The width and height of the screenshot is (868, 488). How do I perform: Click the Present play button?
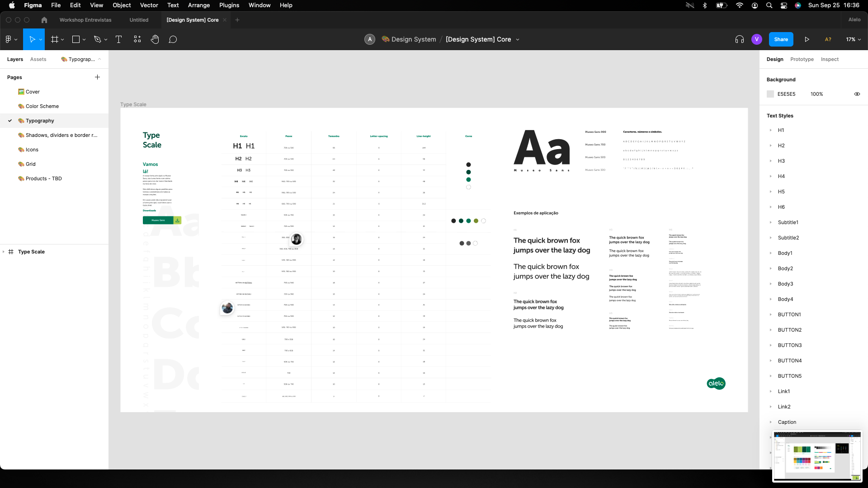tap(807, 40)
